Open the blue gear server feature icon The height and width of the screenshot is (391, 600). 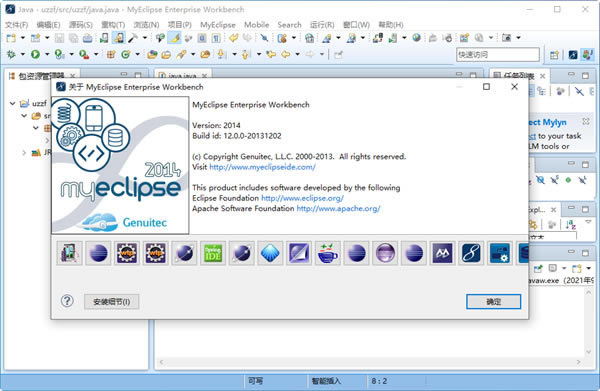point(500,253)
